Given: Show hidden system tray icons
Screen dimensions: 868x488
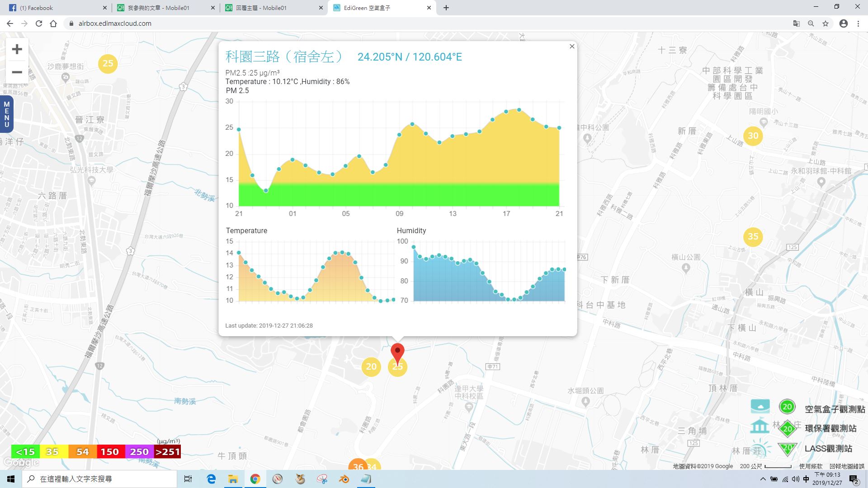Looking at the screenshot, I should [763, 479].
